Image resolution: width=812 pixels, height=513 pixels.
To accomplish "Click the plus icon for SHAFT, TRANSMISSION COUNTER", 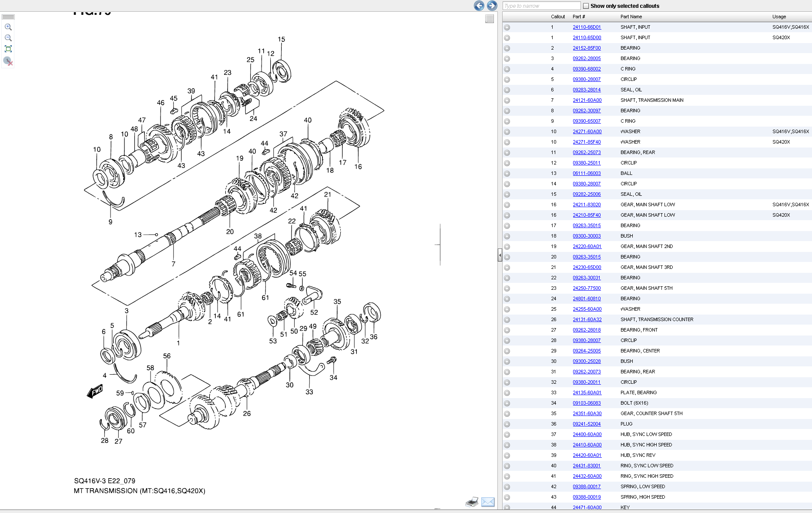I will 507,320.
